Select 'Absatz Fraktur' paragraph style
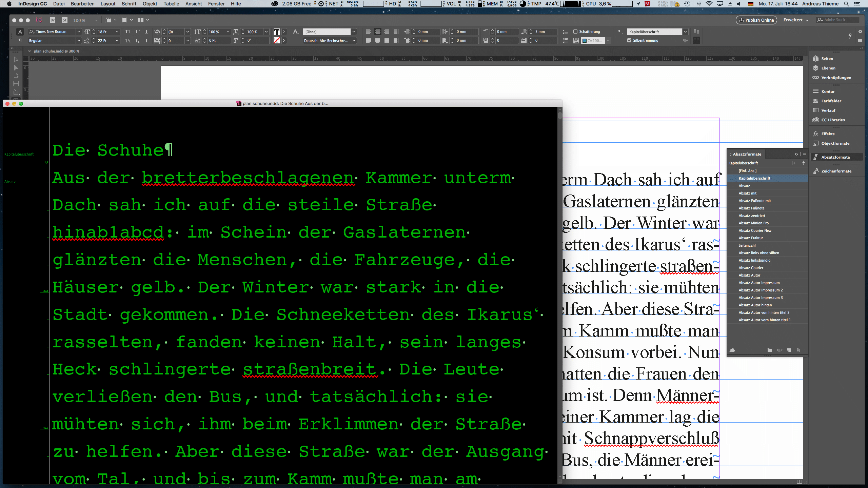Screen dimensions: 868x488 767,238
